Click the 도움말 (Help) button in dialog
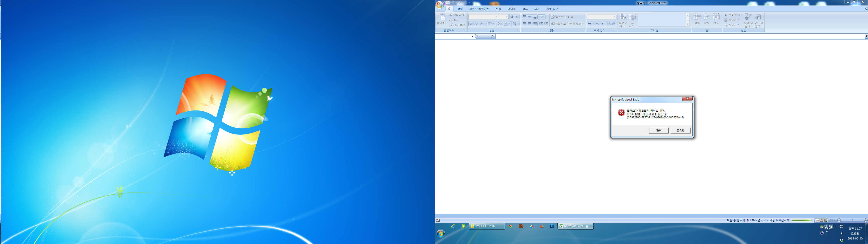The image size is (868, 244). coord(680,130)
